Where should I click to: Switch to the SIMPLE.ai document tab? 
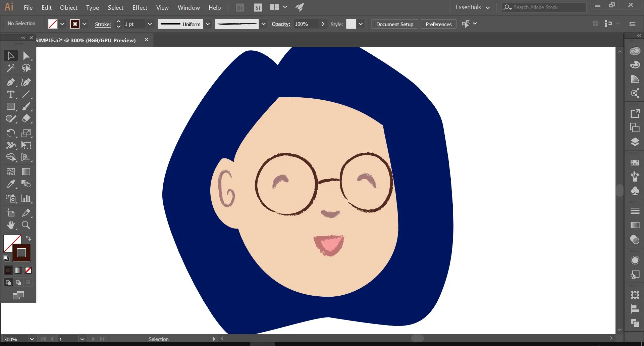pos(86,40)
